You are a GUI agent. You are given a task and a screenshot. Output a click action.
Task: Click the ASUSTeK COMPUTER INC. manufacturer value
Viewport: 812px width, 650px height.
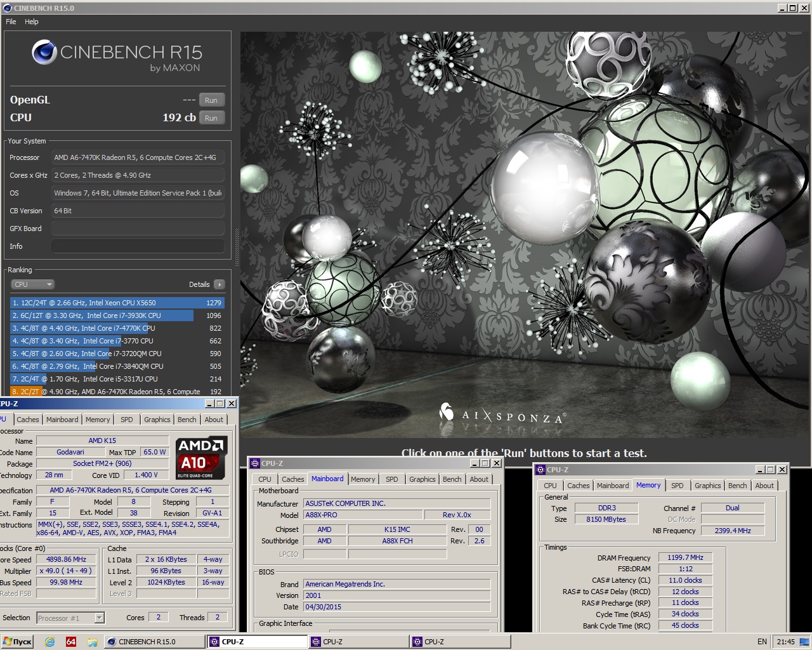tap(397, 503)
